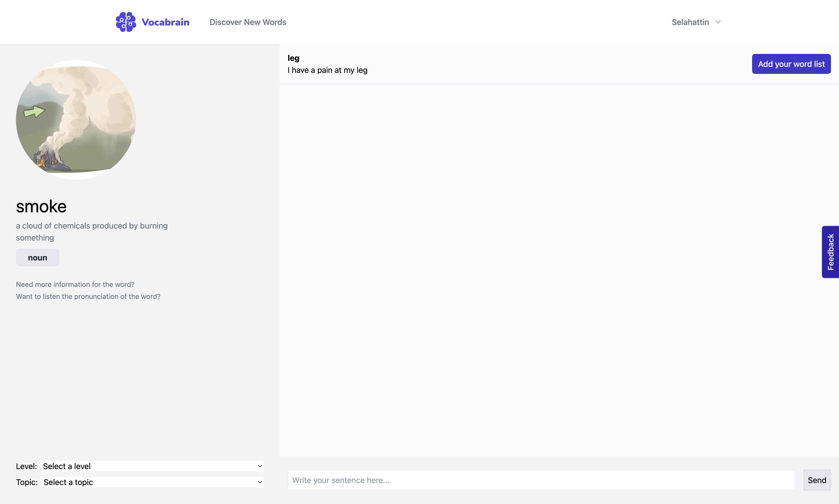Open the Select a level dropdown

click(152, 466)
